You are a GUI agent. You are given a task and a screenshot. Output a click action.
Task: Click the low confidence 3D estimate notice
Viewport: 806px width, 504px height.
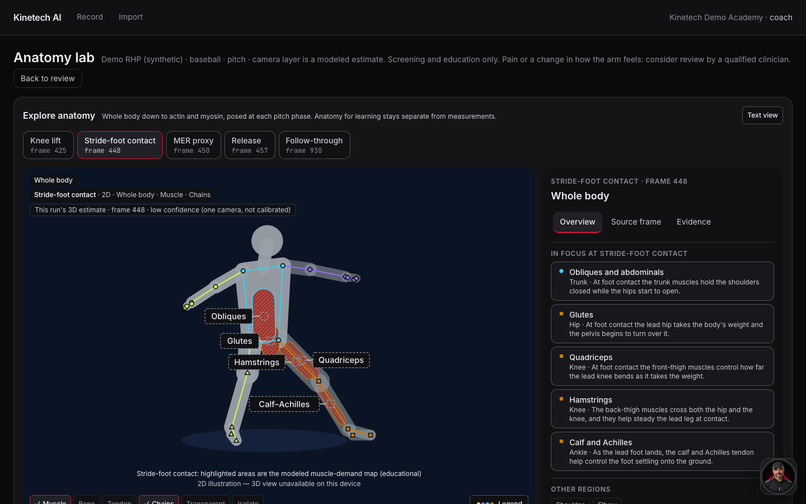click(x=162, y=210)
